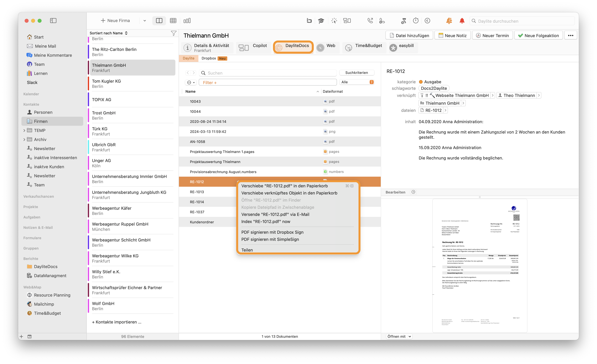
Task: Switch to table list view
Action: [x=173, y=21]
